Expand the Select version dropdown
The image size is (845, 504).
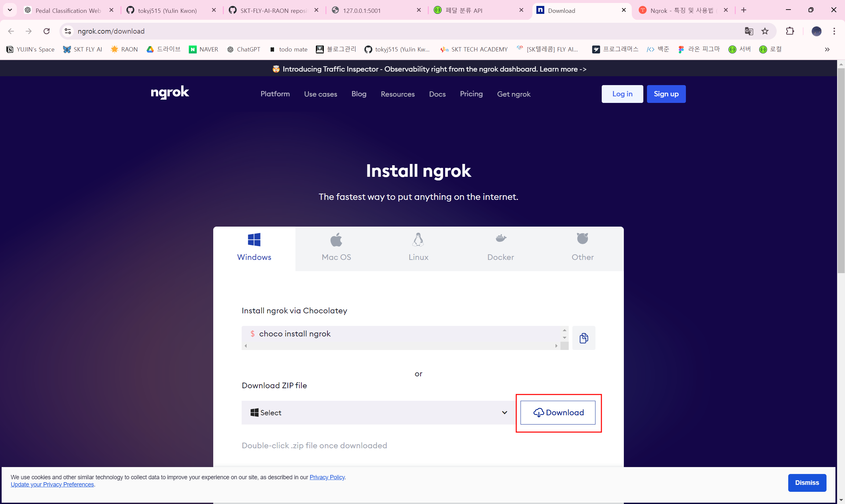pos(379,412)
